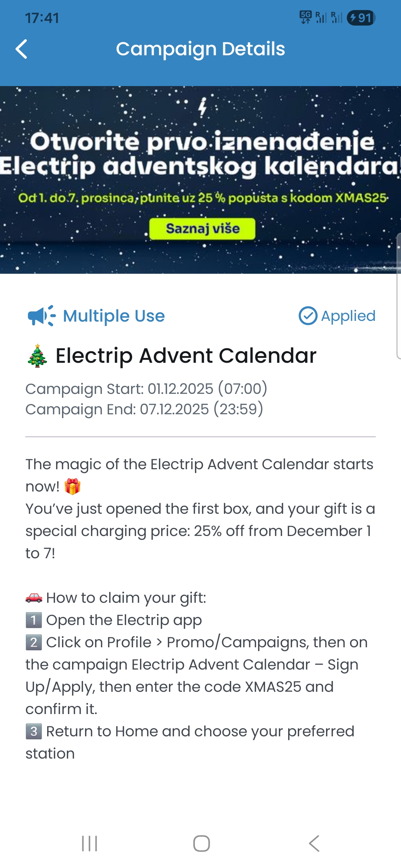Grab the side edge panel handle
The height and width of the screenshot is (868, 401).
pyautogui.click(x=398, y=296)
